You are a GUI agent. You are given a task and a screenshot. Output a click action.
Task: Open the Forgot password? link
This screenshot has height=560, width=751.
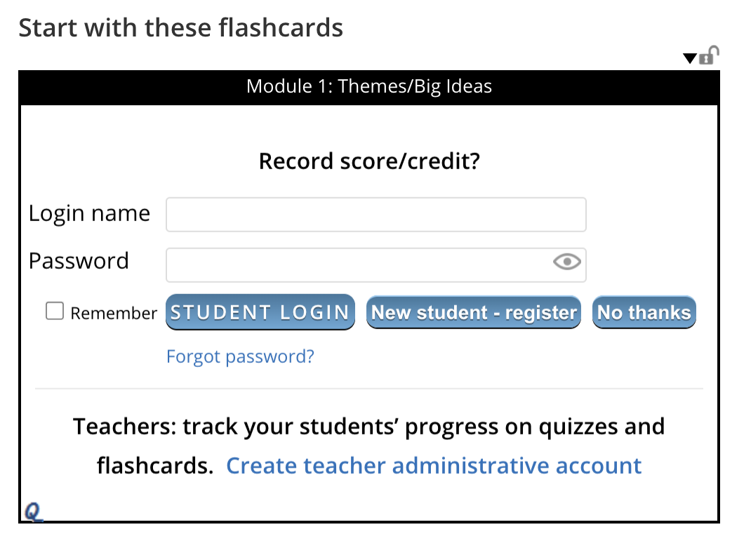point(241,356)
